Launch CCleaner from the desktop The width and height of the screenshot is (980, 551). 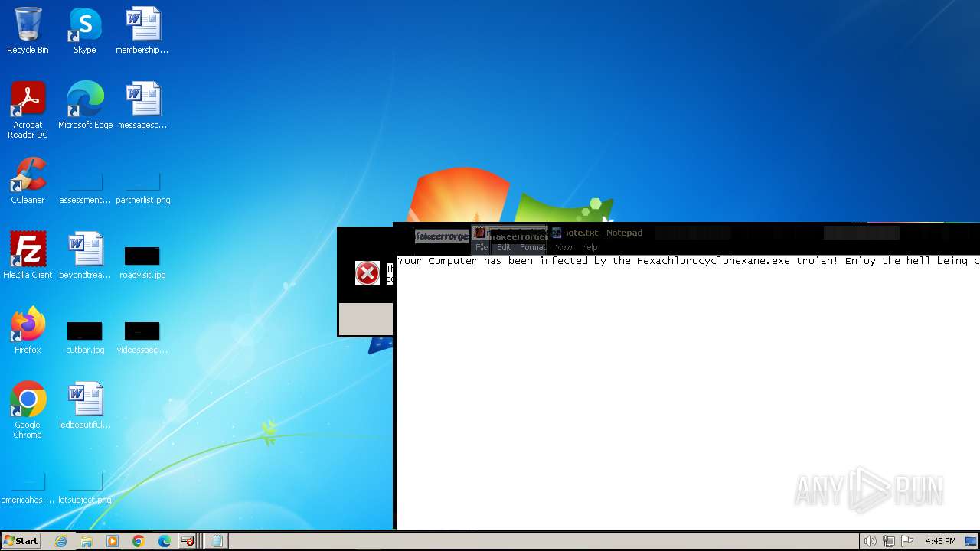[28, 181]
